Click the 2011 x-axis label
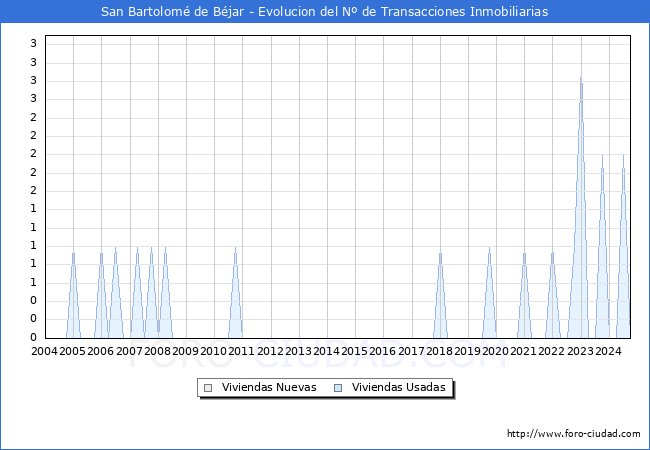Screen dimensions: 650x450 click(x=241, y=351)
